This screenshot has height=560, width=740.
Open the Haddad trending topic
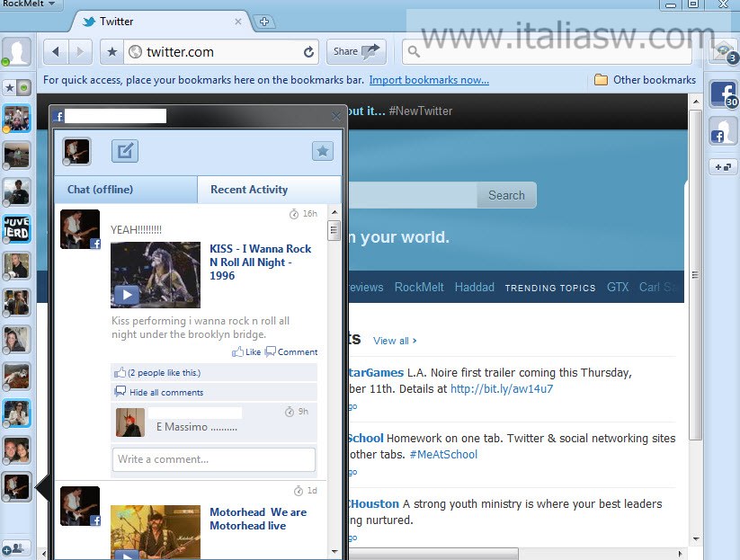[x=475, y=288]
